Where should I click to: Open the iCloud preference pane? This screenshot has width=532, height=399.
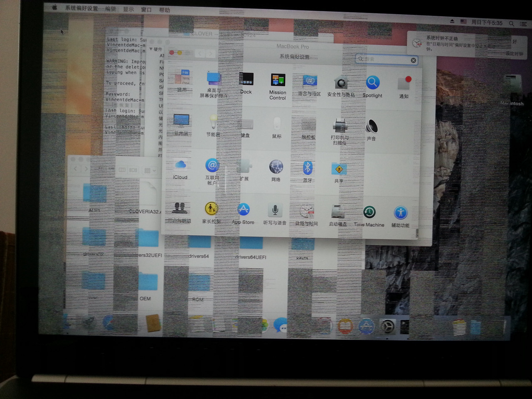coord(180,169)
